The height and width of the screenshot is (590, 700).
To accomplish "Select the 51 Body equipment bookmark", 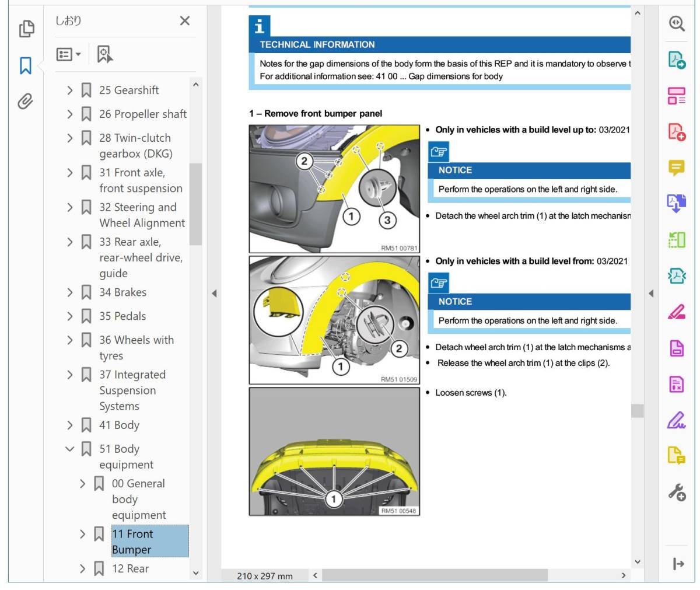I will click(126, 457).
